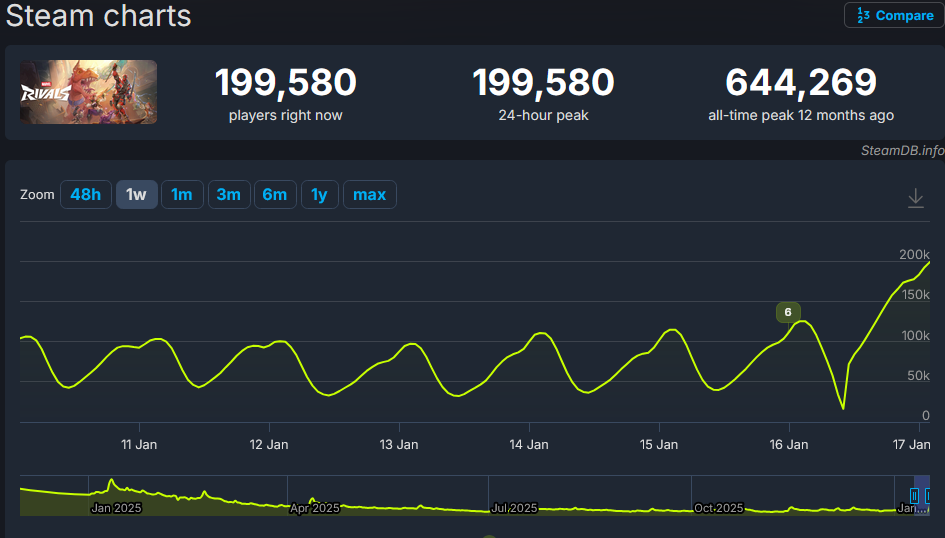945x538 pixels.
Task: Click Oct 2025 in the navigator timeline
Action: point(718,508)
